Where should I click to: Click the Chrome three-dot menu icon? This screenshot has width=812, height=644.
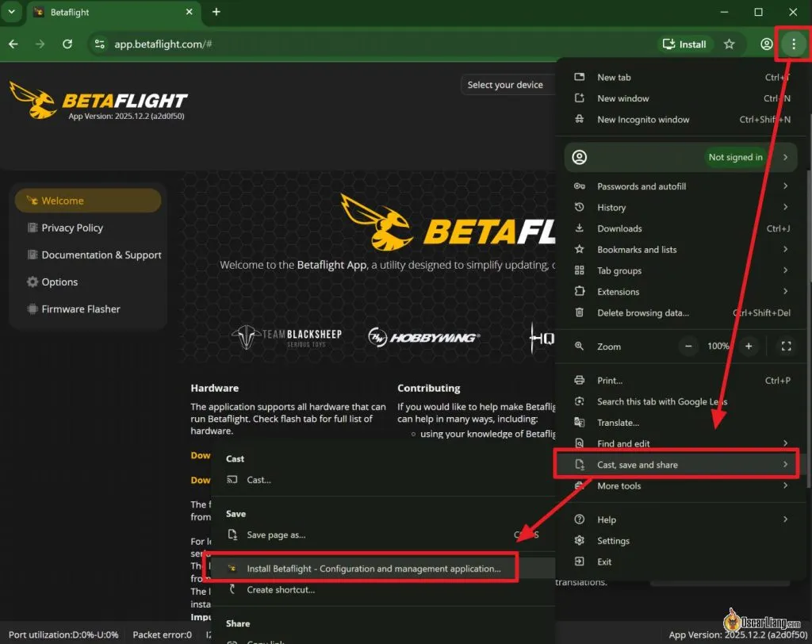(793, 44)
